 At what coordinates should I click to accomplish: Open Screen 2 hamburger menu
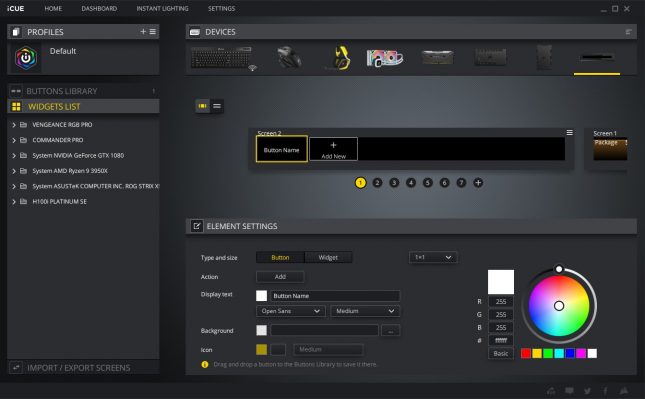click(569, 132)
